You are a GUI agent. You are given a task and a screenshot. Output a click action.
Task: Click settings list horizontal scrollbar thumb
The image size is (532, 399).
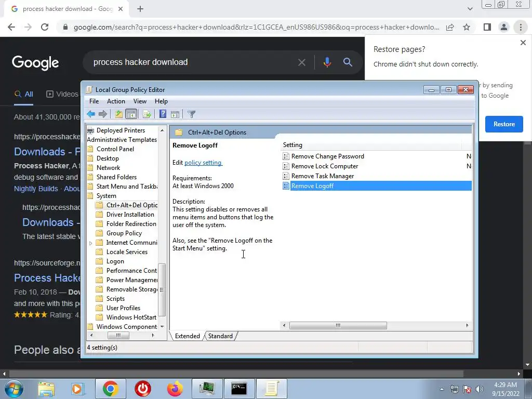click(x=338, y=325)
